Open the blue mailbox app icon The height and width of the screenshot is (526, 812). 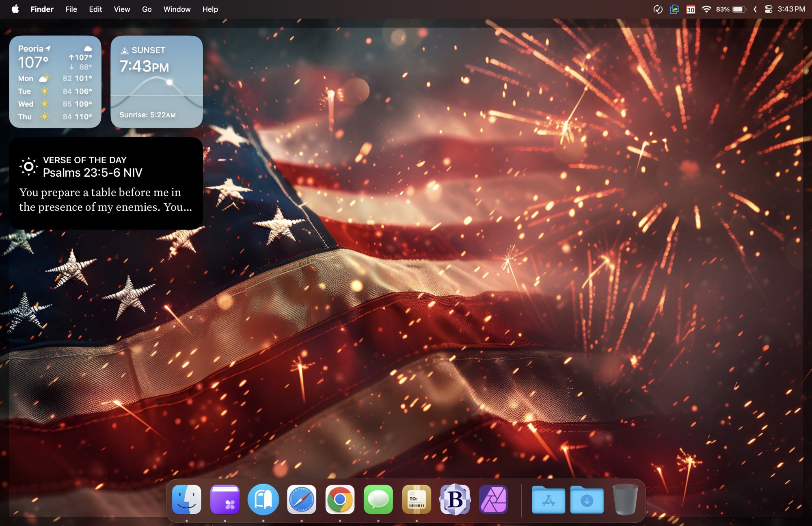(x=263, y=500)
